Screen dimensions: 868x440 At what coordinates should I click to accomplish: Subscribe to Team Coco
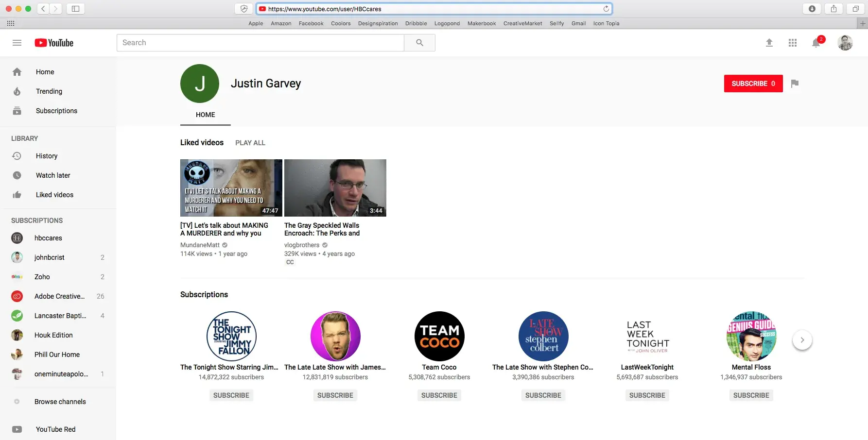pos(439,395)
